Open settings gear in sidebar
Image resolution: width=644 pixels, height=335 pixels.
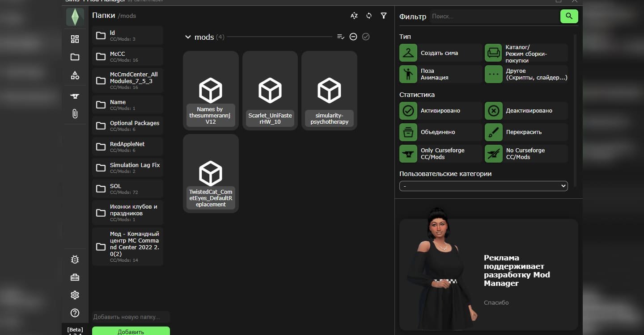pyautogui.click(x=75, y=295)
